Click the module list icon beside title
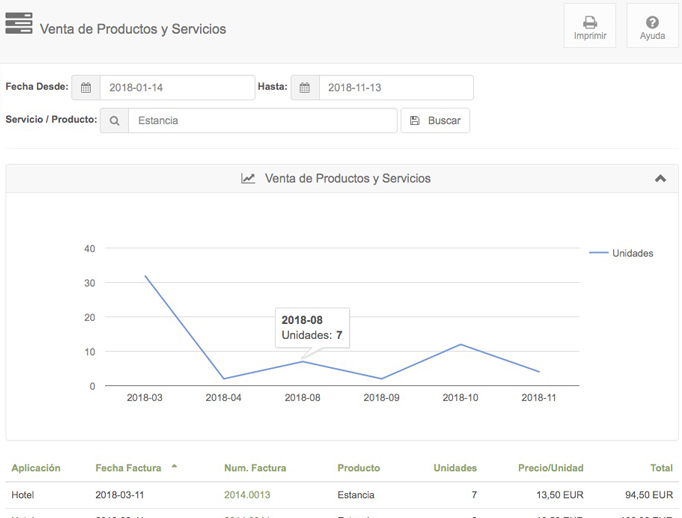The image size is (682, 518). tap(19, 24)
